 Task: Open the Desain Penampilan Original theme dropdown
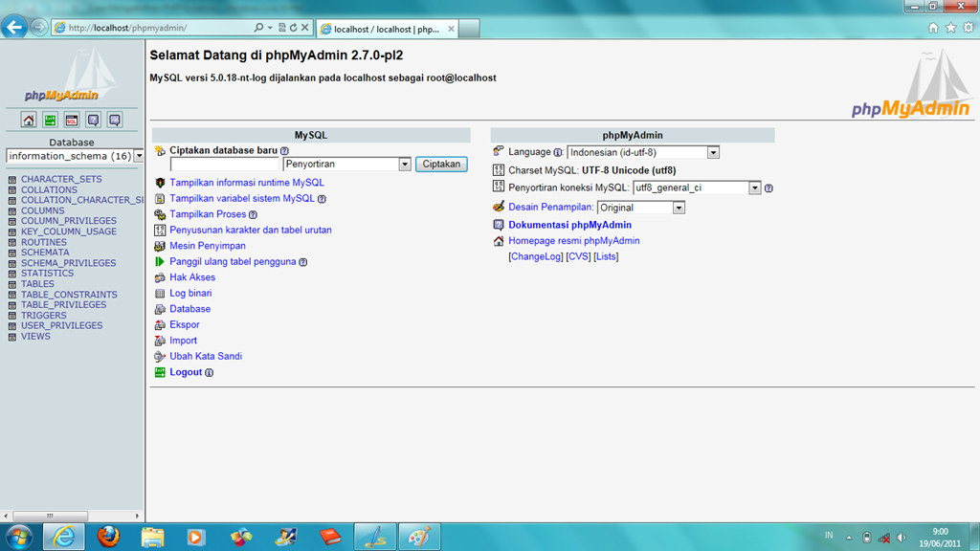click(x=641, y=208)
